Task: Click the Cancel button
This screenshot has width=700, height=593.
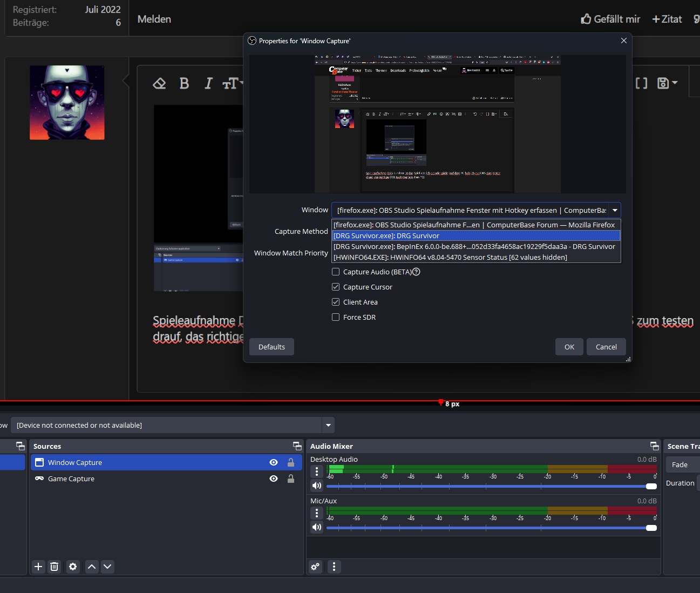Action: [606, 347]
